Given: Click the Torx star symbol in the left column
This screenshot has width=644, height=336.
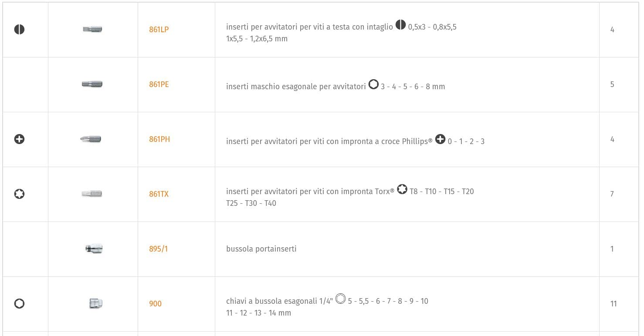Looking at the screenshot, I should pyautogui.click(x=19, y=194).
